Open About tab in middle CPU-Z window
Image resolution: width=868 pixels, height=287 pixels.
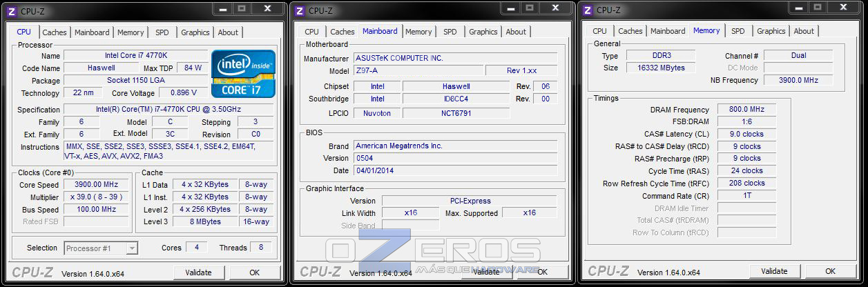[516, 32]
